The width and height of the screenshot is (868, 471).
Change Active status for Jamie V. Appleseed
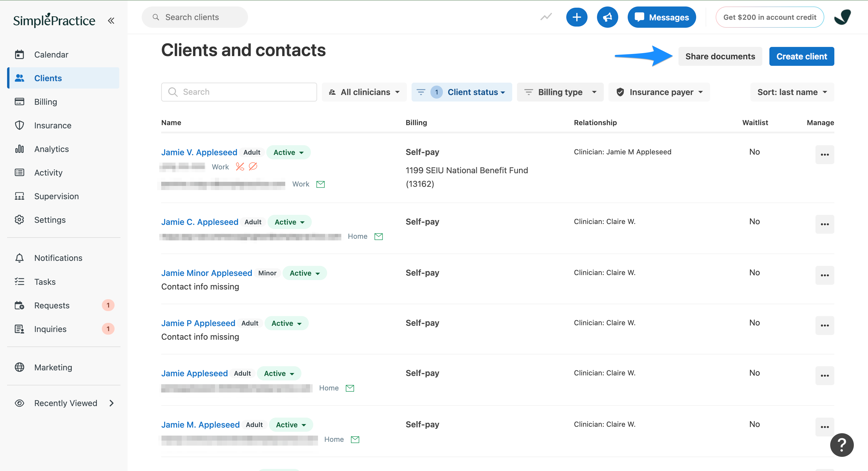point(288,152)
